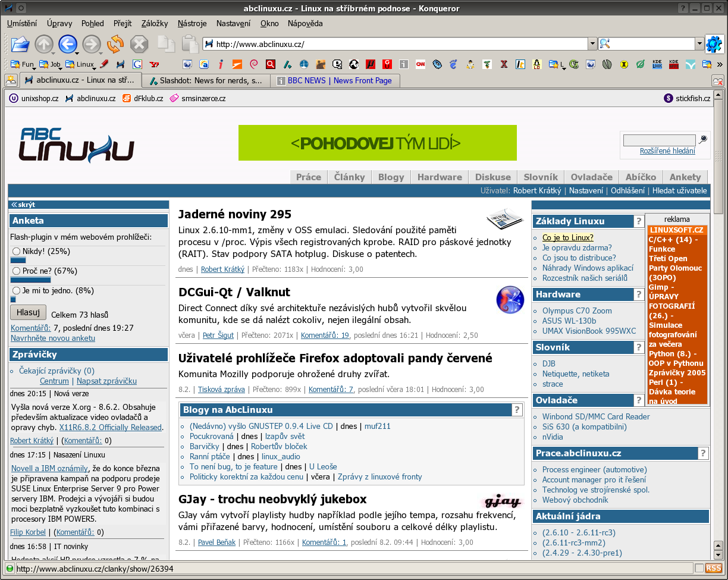
Task: Click the '?' help box on Základy Linuxu
Action: [x=638, y=221]
